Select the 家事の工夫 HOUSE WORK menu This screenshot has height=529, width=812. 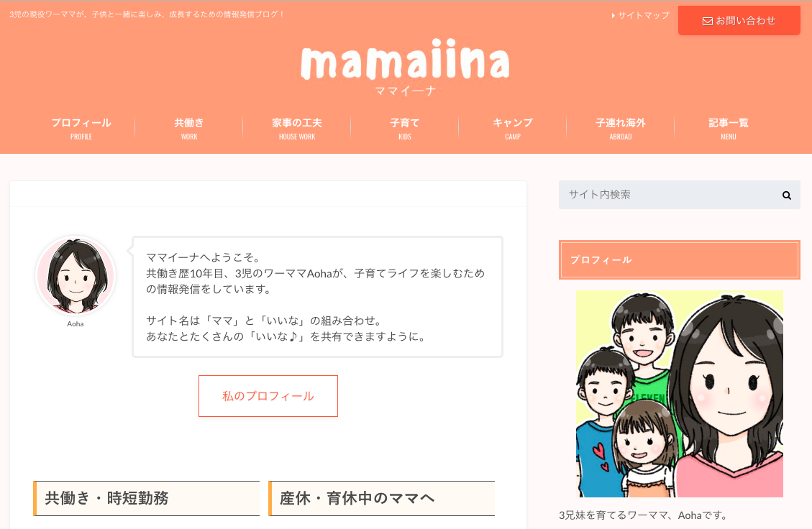[297, 129]
